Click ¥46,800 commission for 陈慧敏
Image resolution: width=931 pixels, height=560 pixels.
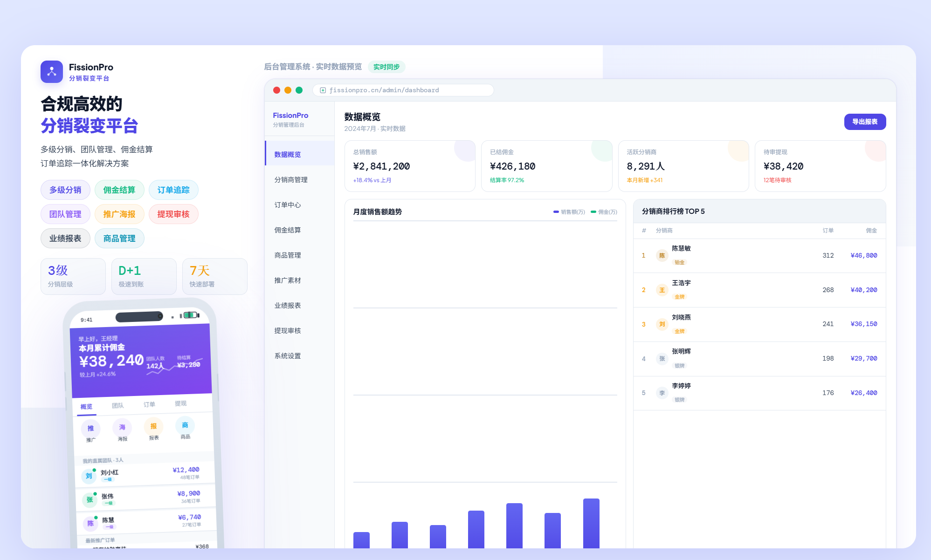click(x=864, y=255)
